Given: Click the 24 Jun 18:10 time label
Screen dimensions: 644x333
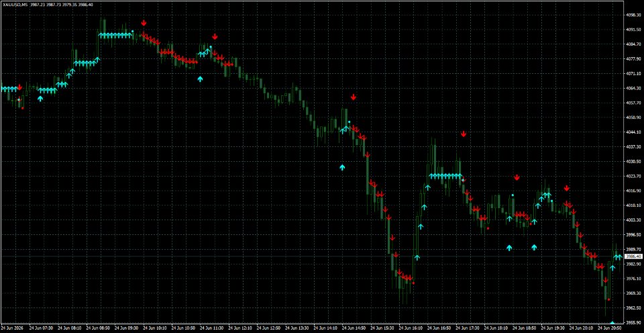Looking at the screenshot, I should 496,328.
